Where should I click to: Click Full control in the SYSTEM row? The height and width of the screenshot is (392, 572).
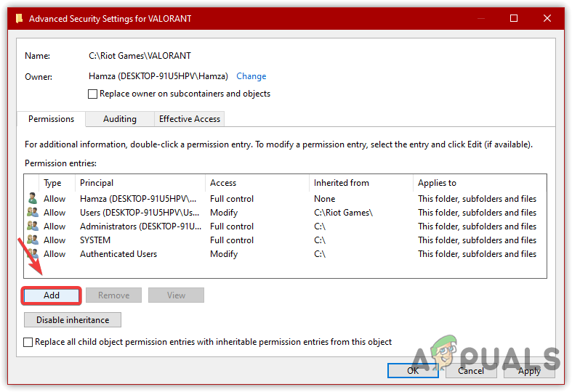point(232,240)
